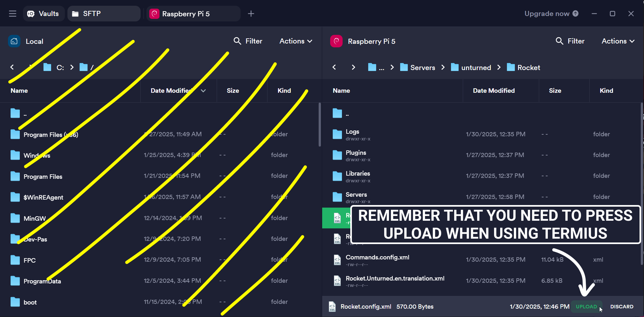Click the Filter magnifier on the Raspberry Pi panel
This screenshot has height=317, width=644.
coord(560,41)
